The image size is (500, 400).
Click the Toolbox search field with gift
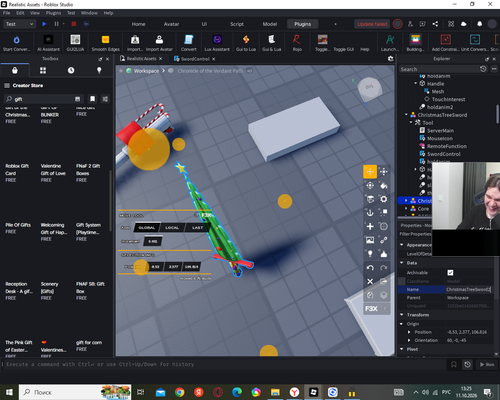(42, 99)
